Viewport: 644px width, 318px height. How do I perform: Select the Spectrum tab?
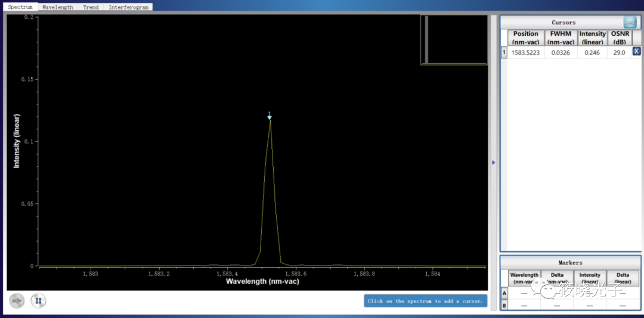tap(20, 7)
